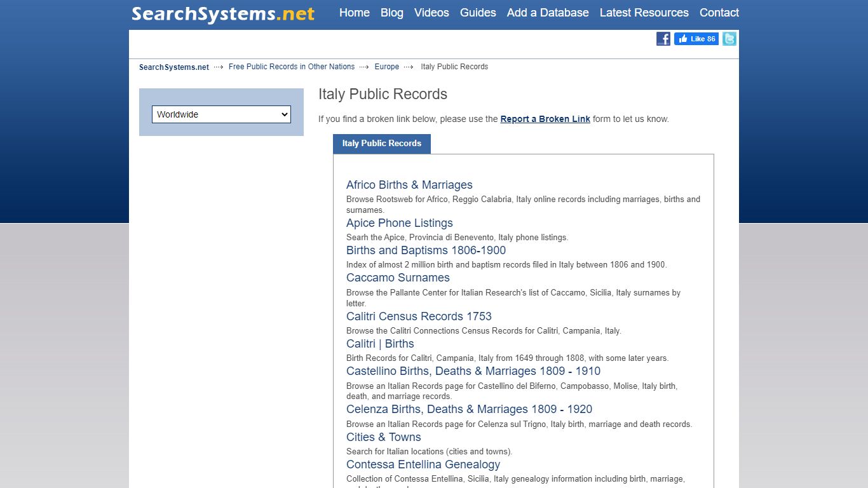This screenshot has height=488, width=868.
Task: Open Africo Births & Marriages link
Action: point(409,185)
